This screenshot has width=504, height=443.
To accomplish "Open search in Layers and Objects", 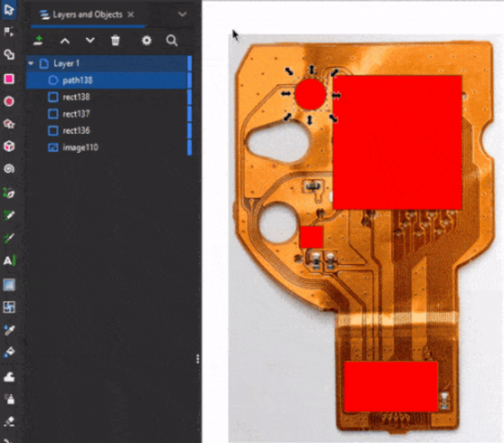I will coord(171,40).
